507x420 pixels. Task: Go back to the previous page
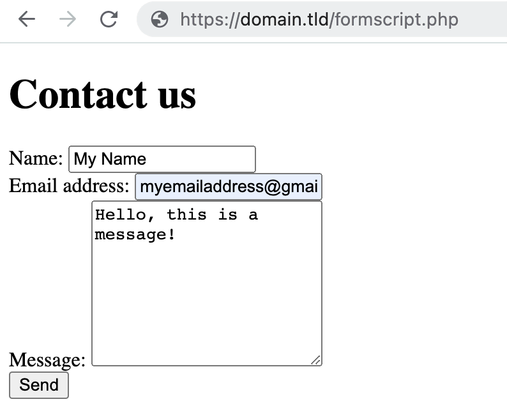[27, 20]
